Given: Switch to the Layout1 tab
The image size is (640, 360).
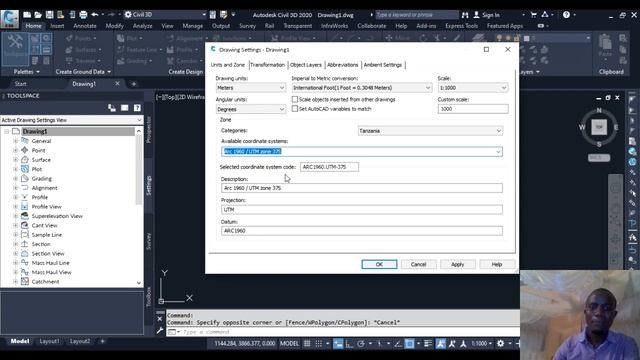Looking at the screenshot, I should coord(49,341).
